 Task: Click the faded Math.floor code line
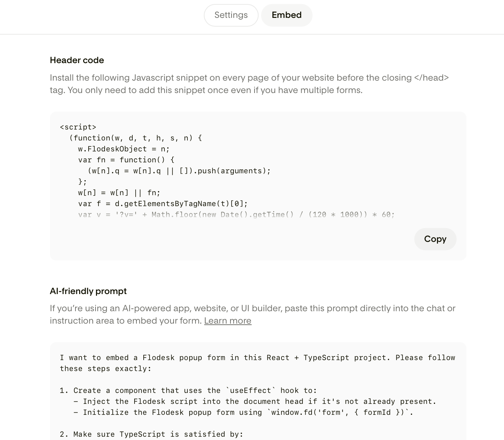pyautogui.click(x=236, y=215)
